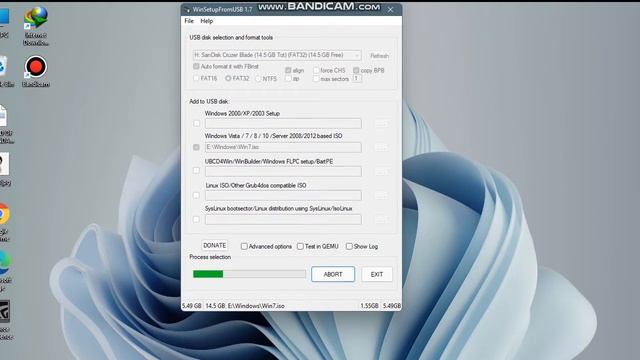Click the WinSetupFromUSB title bar icon
Image resolution: width=640 pixels, height=360 pixels.
click(x=188, y=10)
